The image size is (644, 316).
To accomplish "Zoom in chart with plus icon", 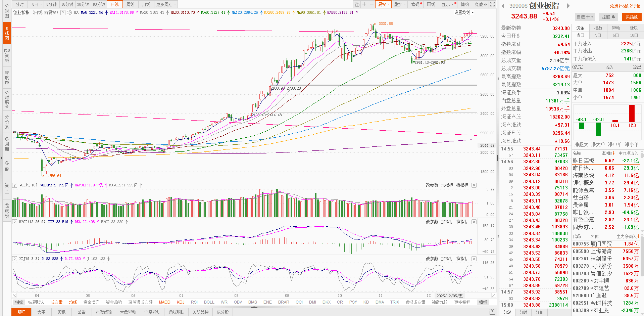I will pyautogui.click(x=364, y=4).
